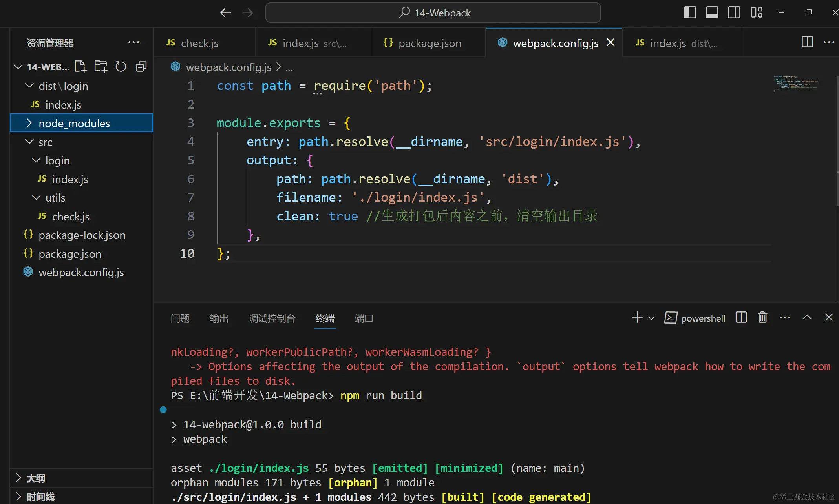839x504 pixels.
Task: Click 'npm run build' in terminal
Action: (381, 395)
